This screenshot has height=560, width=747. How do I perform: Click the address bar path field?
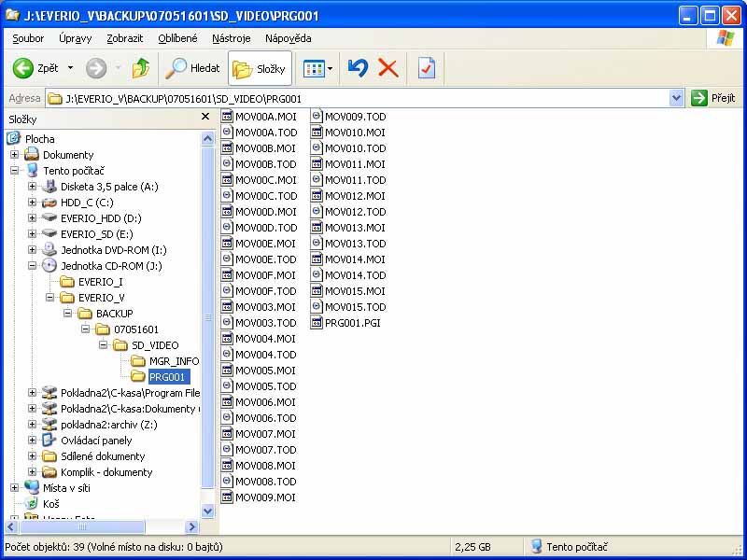click(x=355, y=98)
